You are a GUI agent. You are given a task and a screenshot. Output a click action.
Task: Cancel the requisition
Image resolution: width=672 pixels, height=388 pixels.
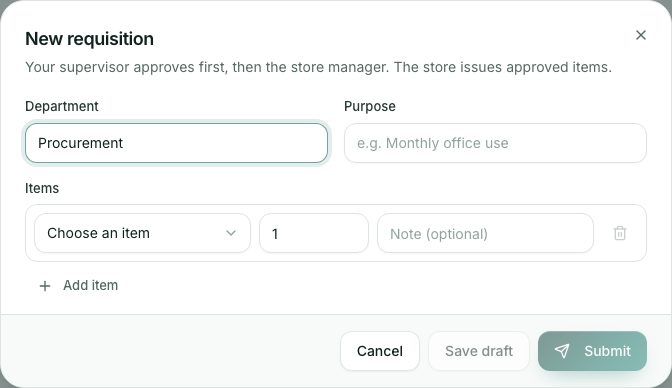click(380, 351)
